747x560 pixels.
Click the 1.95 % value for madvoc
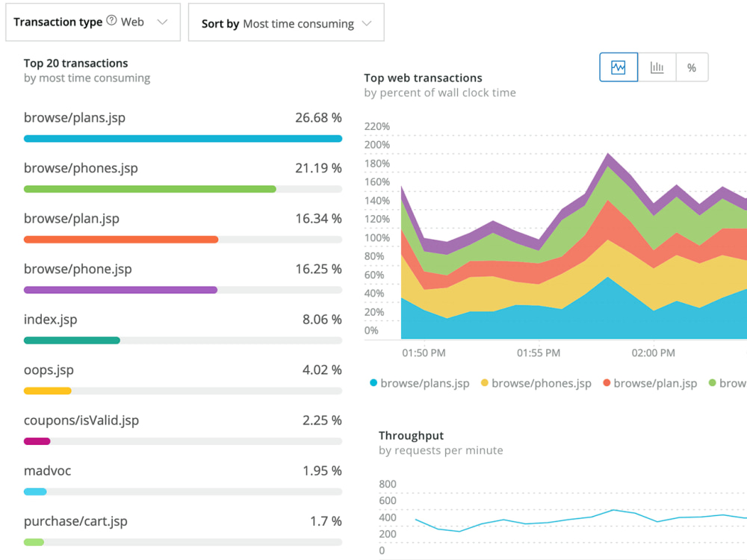pos(322,471)
